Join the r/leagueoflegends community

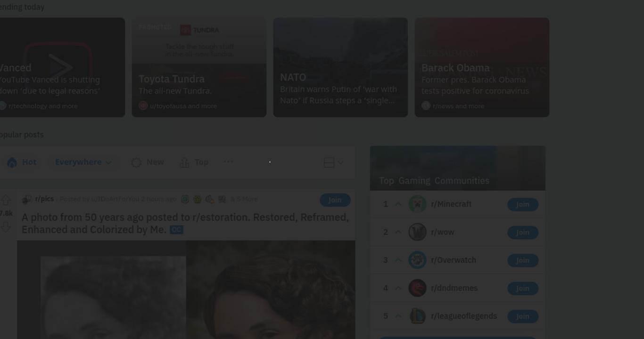(523, 316)
